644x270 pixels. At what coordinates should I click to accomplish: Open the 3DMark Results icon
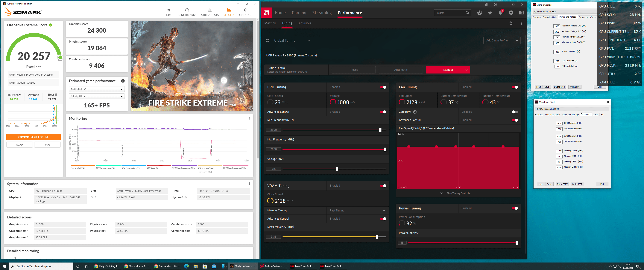point(229,10)
